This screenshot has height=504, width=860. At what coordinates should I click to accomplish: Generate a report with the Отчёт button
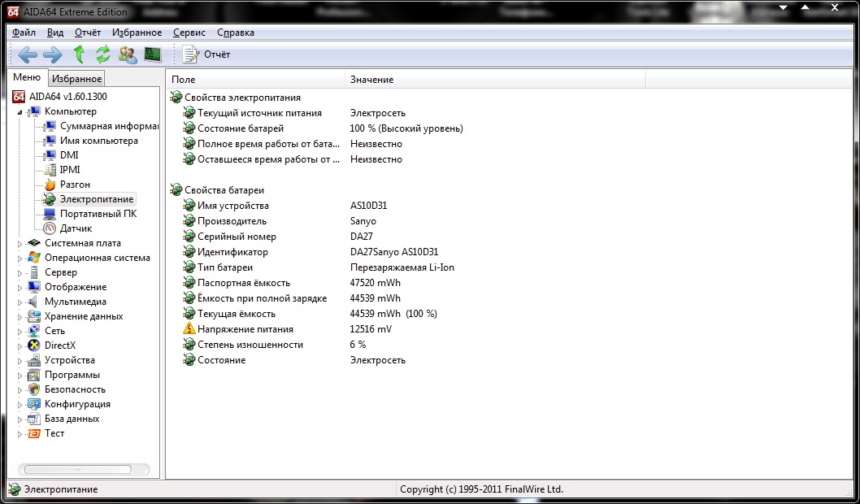[206, 54]
